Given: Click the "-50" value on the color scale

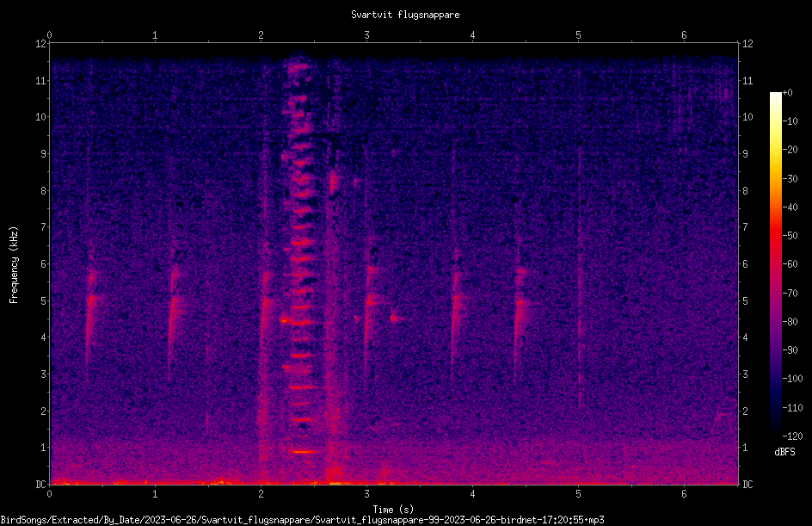Looking at the screenshot, I should point(790,236).
